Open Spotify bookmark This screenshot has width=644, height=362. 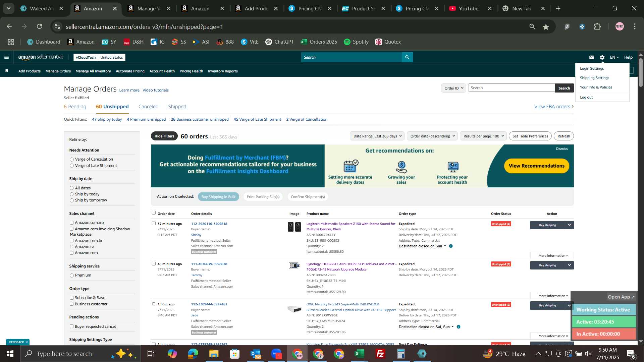tap(356, 42)
